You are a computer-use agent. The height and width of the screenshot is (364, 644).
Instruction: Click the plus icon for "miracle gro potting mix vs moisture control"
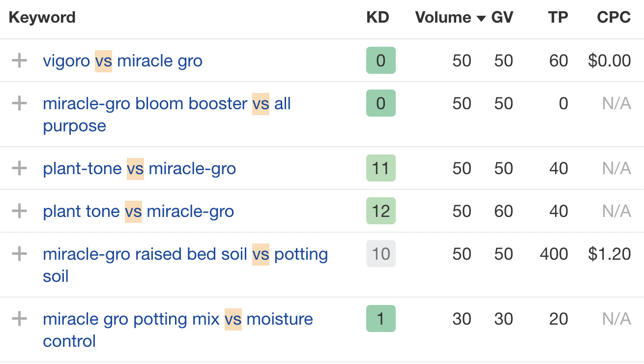pyautogui.click(x=19, y=319)
